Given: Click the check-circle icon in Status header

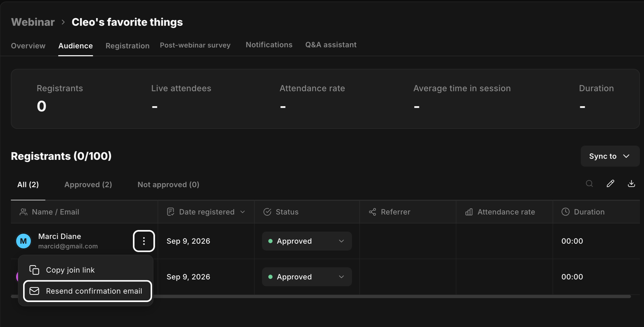Looking at the screenshot, I should coord(267,212).
